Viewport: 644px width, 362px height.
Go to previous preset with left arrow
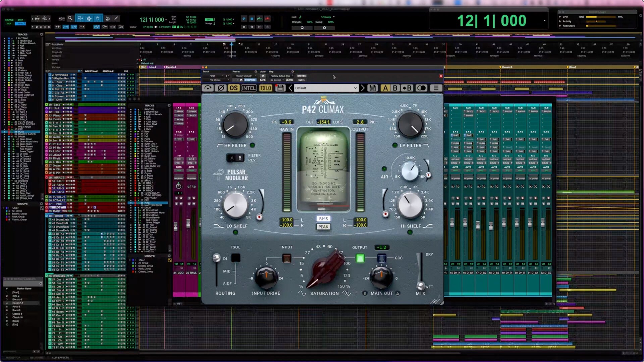(290, 88)
